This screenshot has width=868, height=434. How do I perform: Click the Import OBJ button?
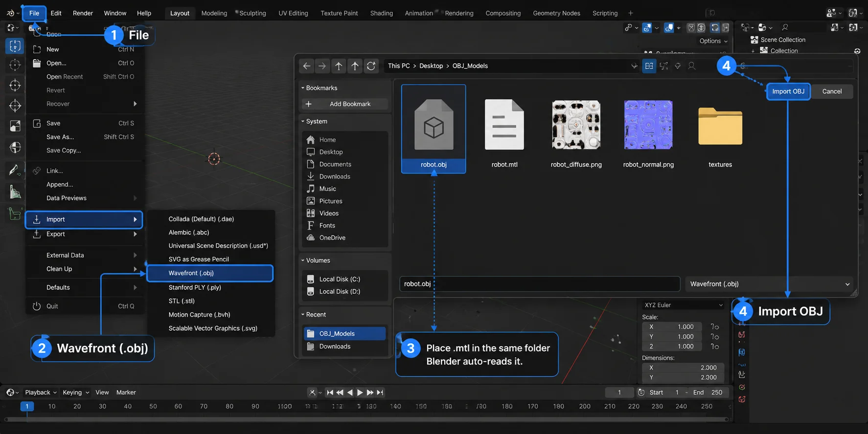788,91
